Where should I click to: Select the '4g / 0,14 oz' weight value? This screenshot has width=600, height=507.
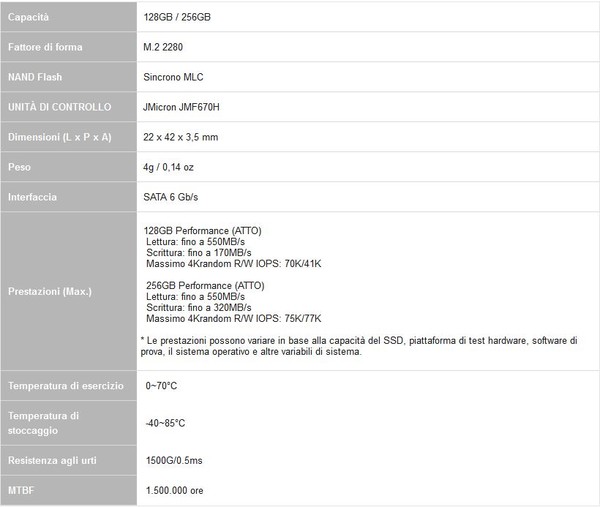(168, 167)
